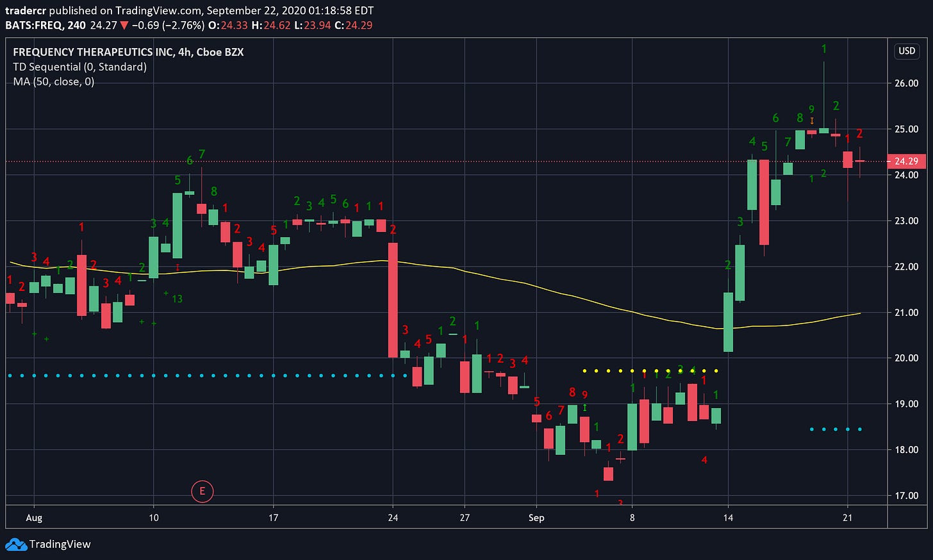Screen dimensions: 933x560
Task: Click the L:23.94 low value
Action: 313,26
